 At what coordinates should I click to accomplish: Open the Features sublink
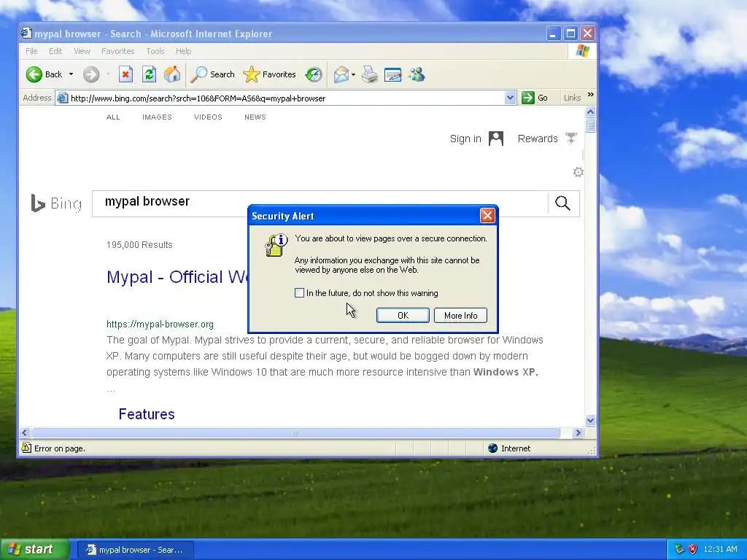pos(147,414)
